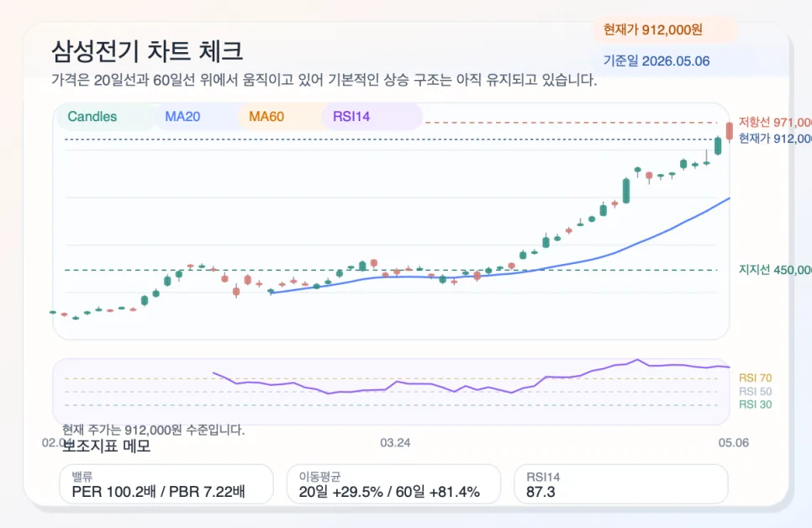Click the 05.06 date axis label
The width and height of the screenshot is (812, 528).
click(733, 442)
